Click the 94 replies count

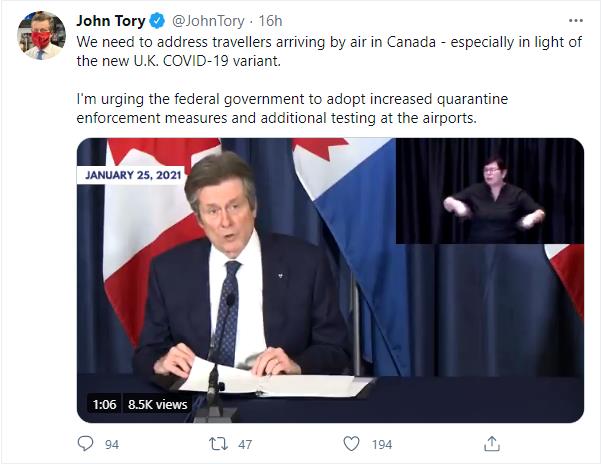click(x=112, y=443)
